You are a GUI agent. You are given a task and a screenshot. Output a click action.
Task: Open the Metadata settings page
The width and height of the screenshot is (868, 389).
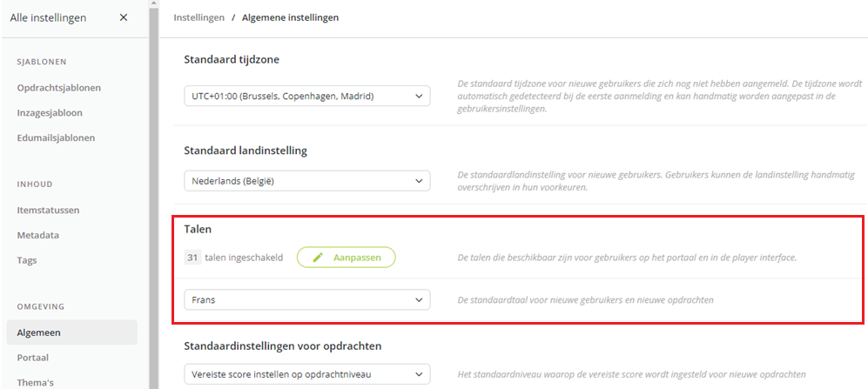(38, 235)
